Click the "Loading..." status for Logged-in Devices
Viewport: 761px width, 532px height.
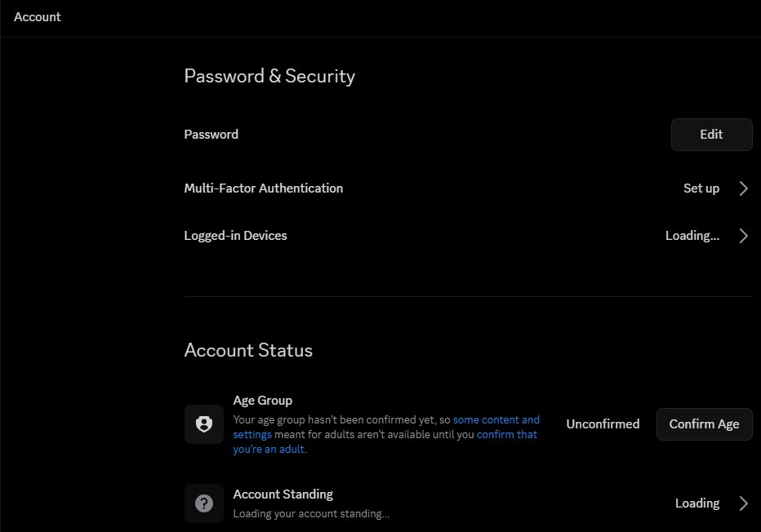tap(692, 236)
